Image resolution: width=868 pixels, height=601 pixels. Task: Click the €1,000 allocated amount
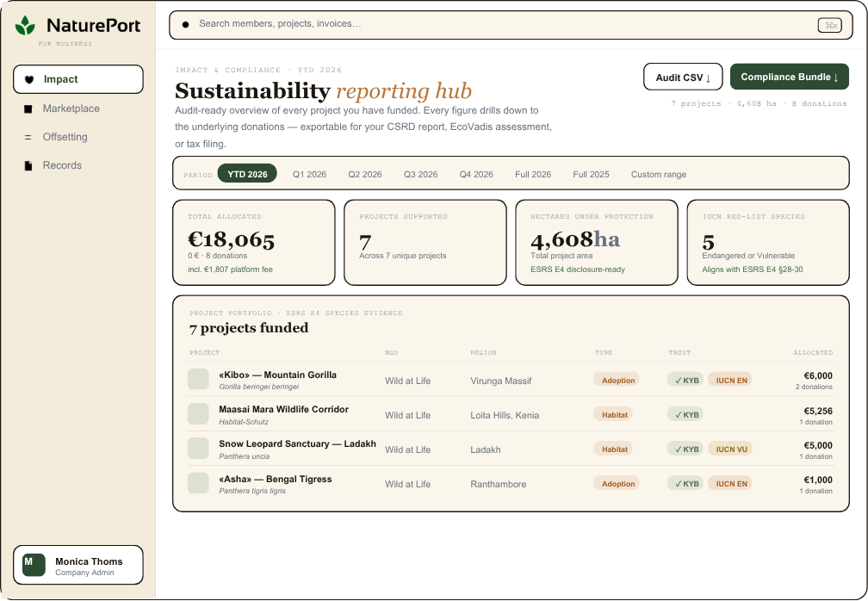point(818,480)
